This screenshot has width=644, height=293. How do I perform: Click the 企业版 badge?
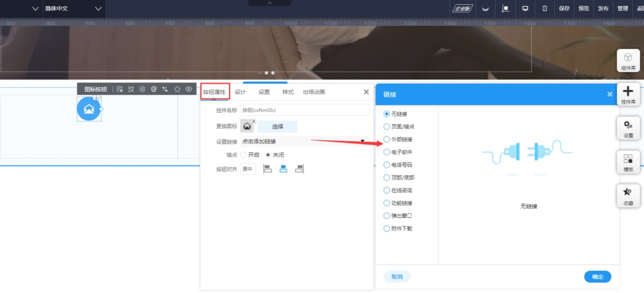tap(462, 9)
